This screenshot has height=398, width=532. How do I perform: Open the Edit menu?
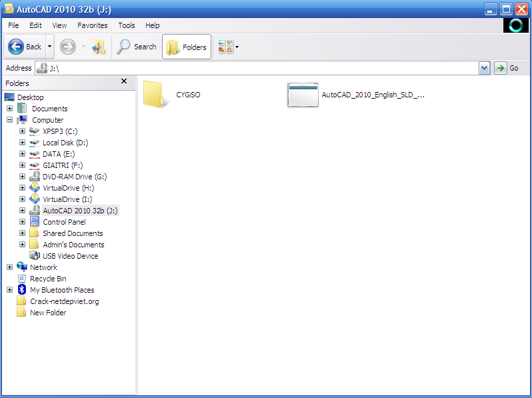(x=35, y=25)
